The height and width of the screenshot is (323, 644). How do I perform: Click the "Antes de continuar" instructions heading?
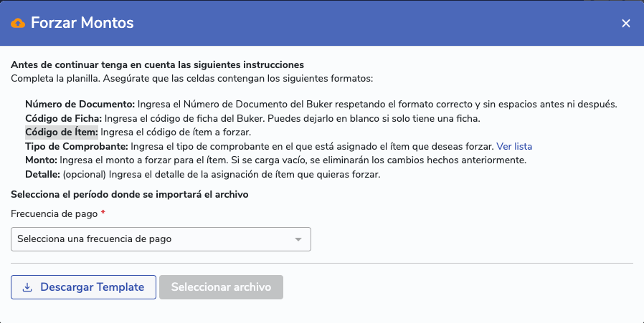157,64
